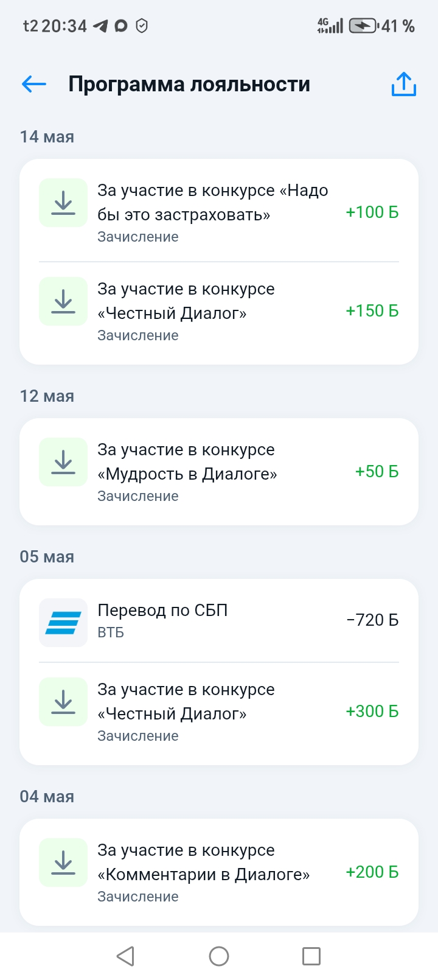Tap the VTB bank logo icon
This screenshot has width=438, height=980.
63,623
